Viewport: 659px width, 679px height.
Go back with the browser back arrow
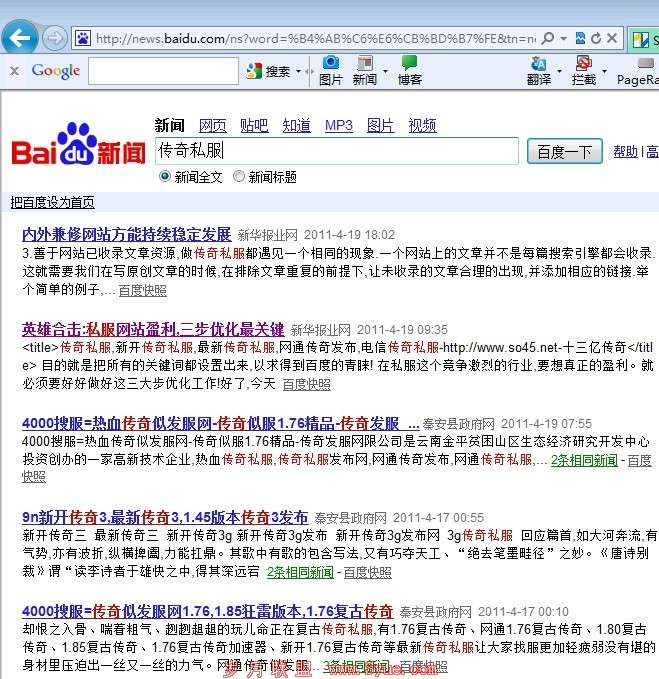[x=19, y=38]
